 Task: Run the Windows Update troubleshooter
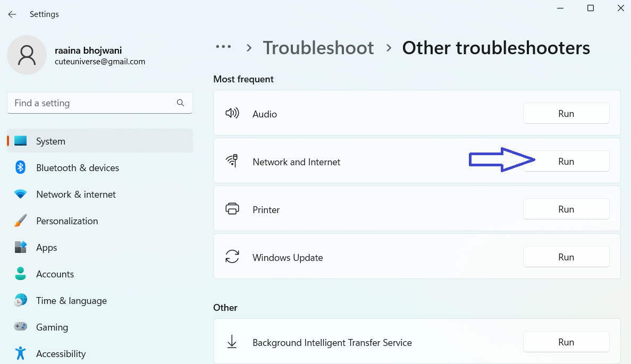click(x=566, y=257)
